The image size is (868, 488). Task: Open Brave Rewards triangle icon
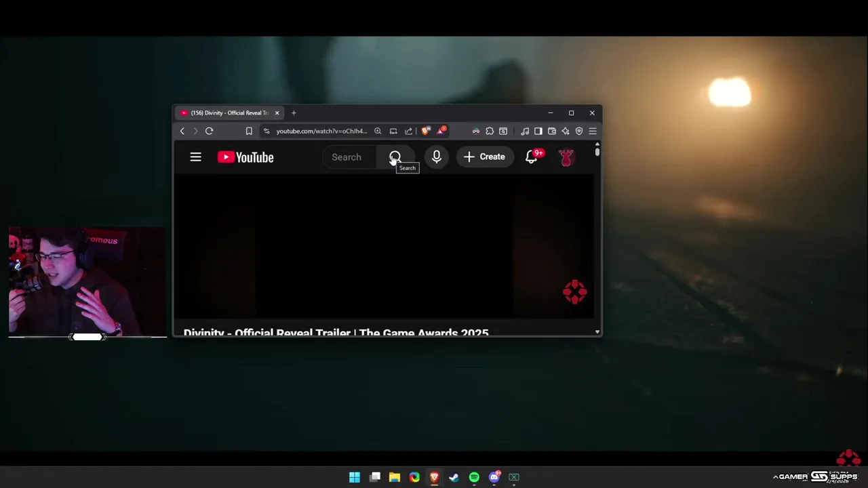point(441,130)
